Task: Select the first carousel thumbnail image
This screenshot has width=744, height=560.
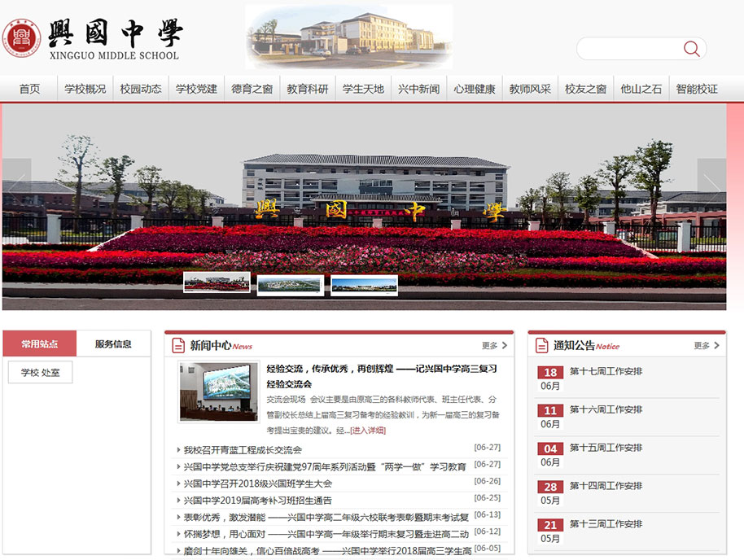Action: pos(217,282)
